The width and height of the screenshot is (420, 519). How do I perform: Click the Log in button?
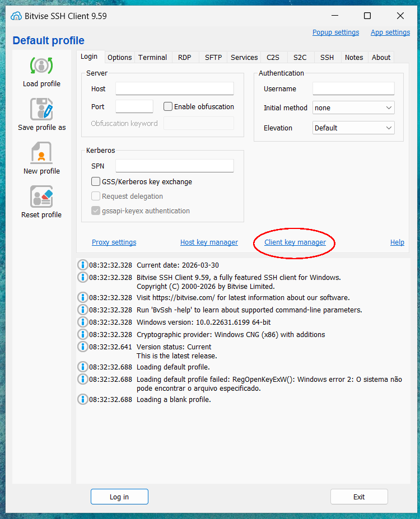coord(119,497)
